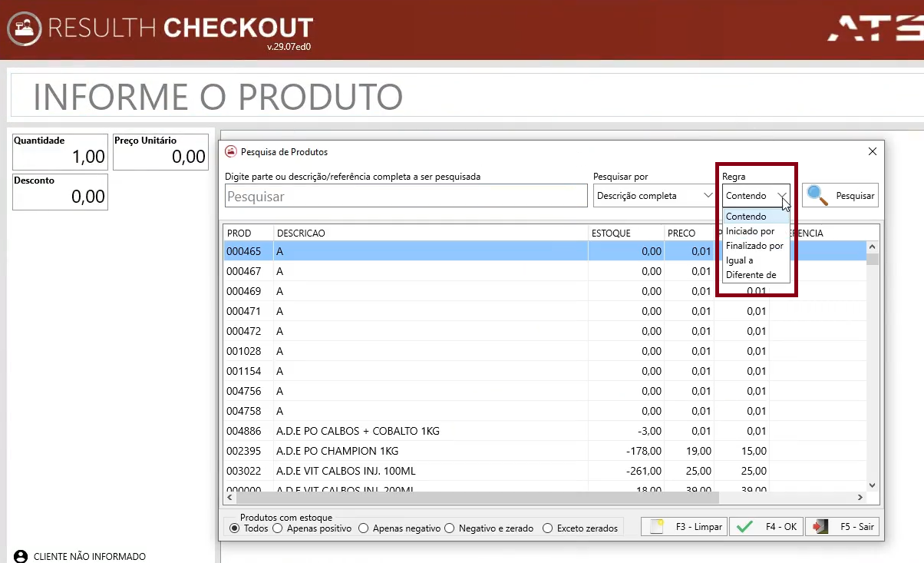Select the A.D.E VIT CALBOS INJ. 100ML row

coord(545,471)
